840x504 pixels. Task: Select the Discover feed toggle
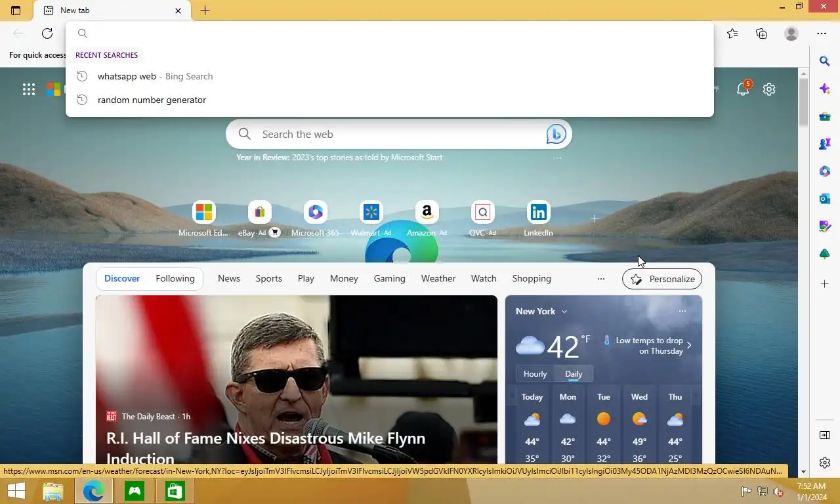[122, 278]
